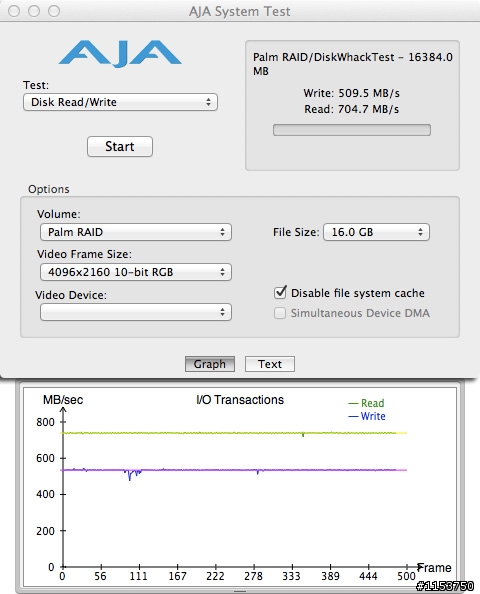
Task: Click the Test: label
Action: pos(36,85)
